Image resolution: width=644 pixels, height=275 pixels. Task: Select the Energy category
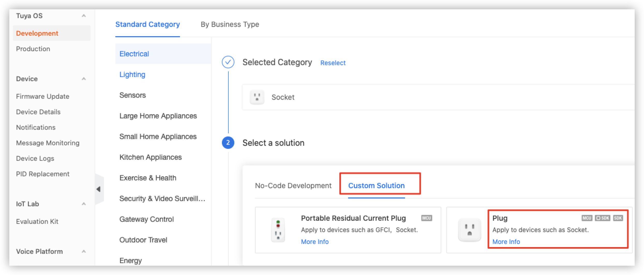(x=130, y=261)
